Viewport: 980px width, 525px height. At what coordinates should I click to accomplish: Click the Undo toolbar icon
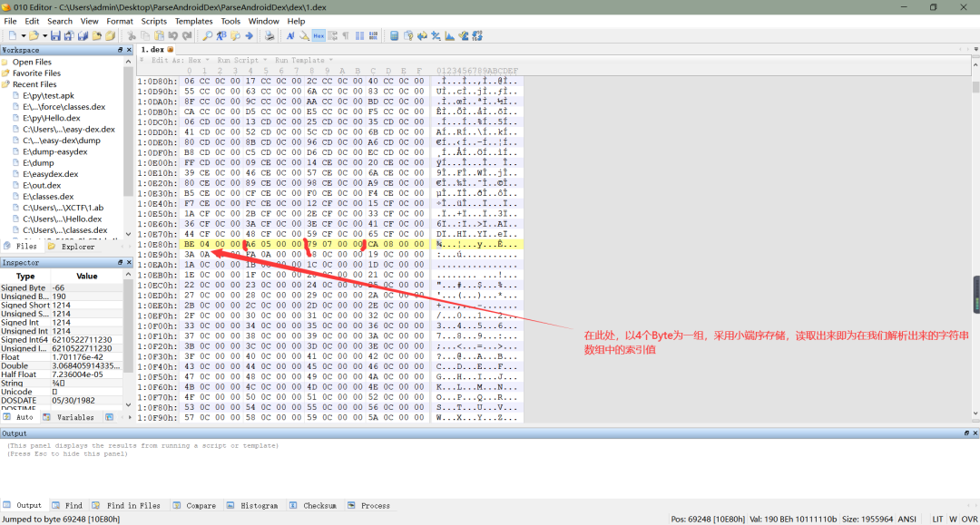click(171, 36)
